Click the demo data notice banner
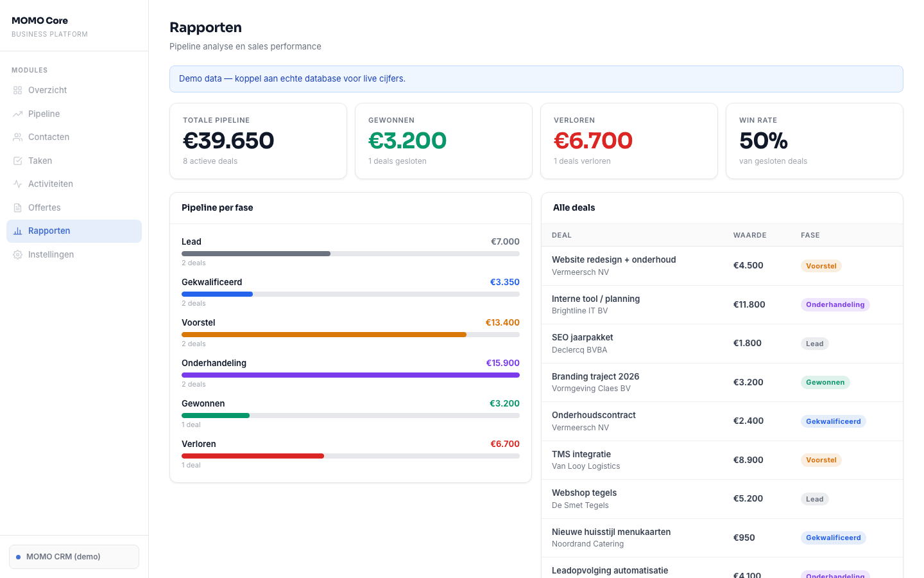The height and width of the screenshot is (578, 924). click(x=536, y=78)
